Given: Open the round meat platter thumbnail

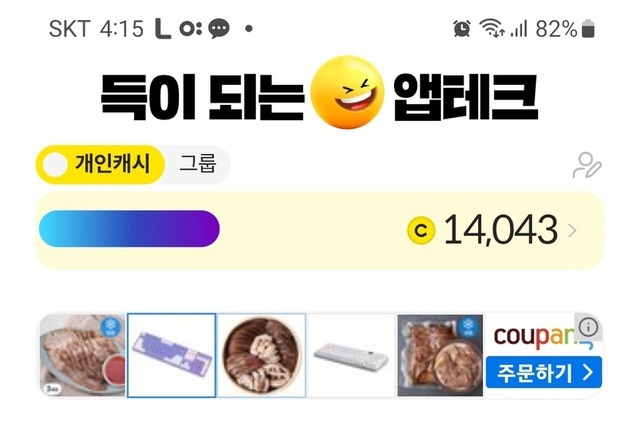Looking at the screenshot, I should [x=262, y=356].
